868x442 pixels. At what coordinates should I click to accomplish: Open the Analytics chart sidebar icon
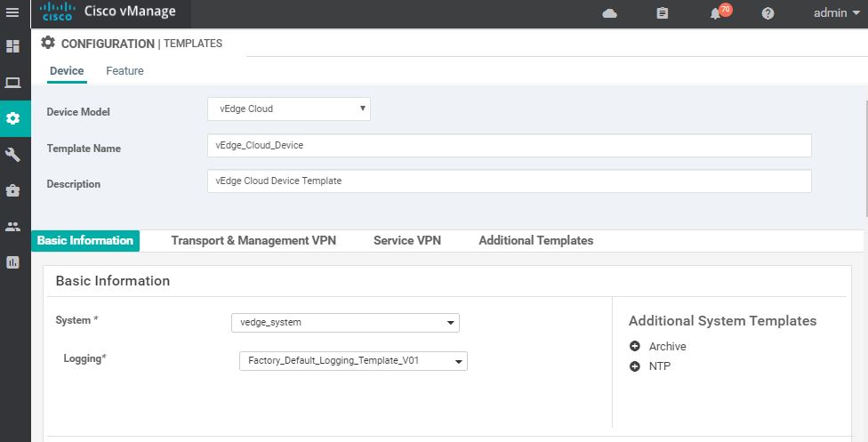coord(12,262)
